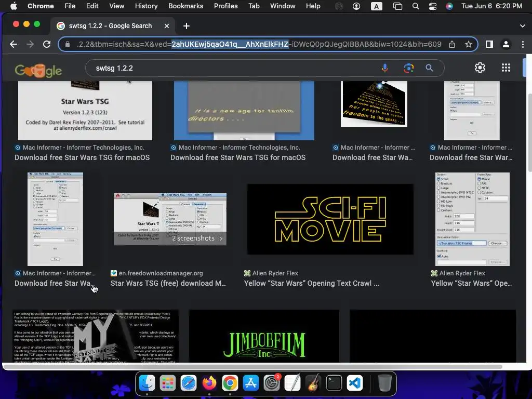
Task: Open System Settings from the Dock
Action: point(271,383)
